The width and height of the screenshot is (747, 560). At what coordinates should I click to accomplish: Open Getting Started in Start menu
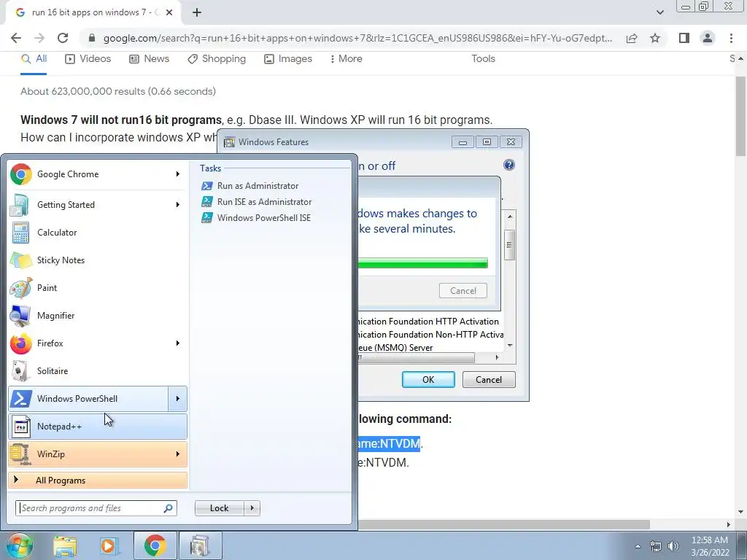point(88,205)
